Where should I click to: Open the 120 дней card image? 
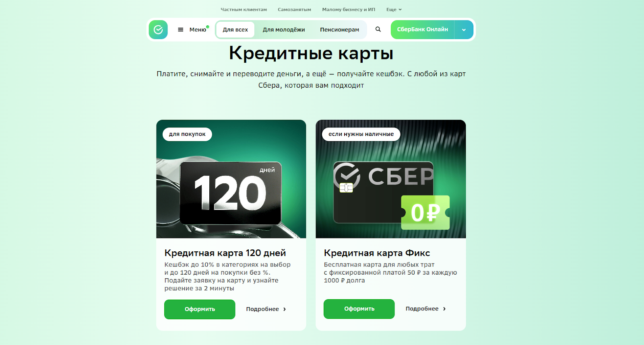click(x=231, y=179)
